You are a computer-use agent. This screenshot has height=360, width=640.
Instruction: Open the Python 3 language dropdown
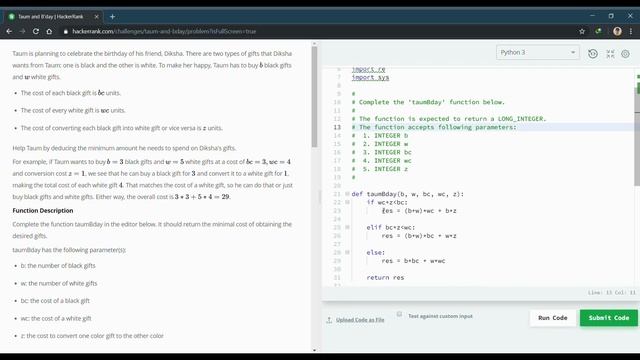click(x=538, y=53)
